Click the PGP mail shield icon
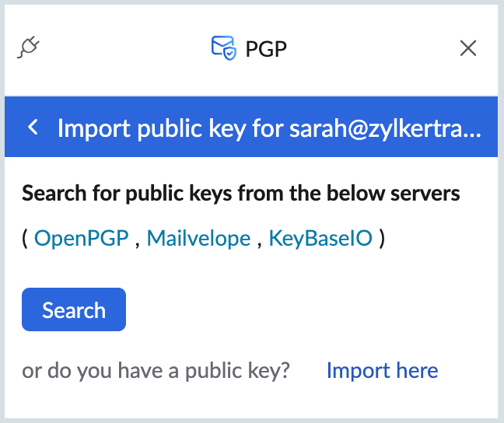504x423 pixels. pyautogui.click(x=224, y=48)
